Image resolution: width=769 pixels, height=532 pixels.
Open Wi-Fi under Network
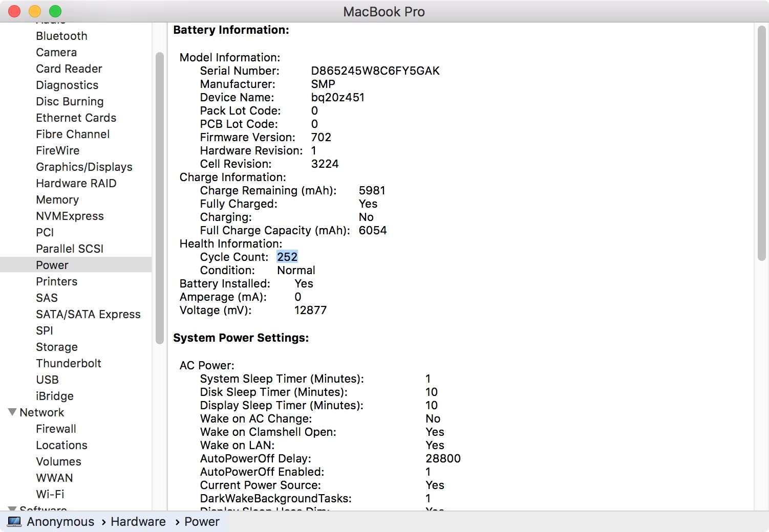pyautogui.click(x=50, y=494)
